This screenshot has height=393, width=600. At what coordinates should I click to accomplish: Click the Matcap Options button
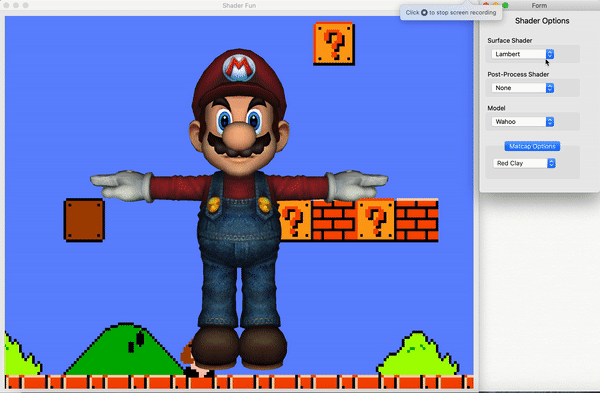(x=532, y=146)
